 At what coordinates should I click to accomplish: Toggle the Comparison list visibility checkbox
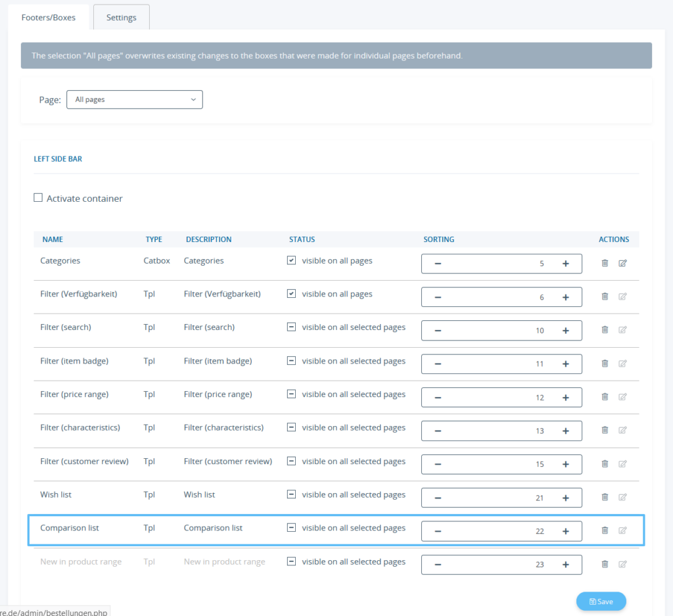[x=290, y=527]
